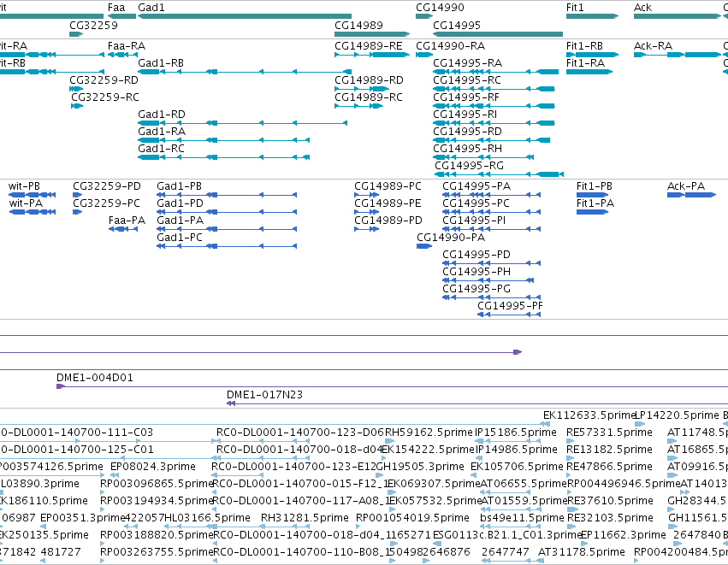Select the Gad1 gene bar

[x=245, y=17]
